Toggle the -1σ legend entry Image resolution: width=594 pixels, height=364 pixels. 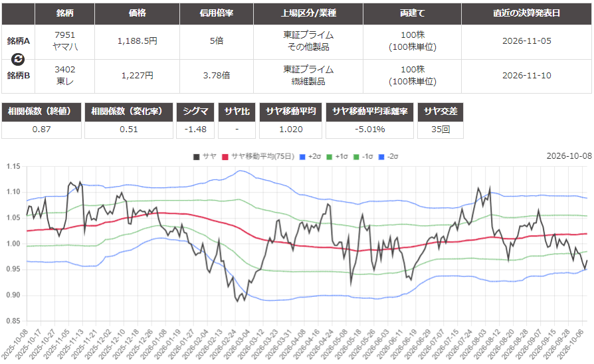363,157
